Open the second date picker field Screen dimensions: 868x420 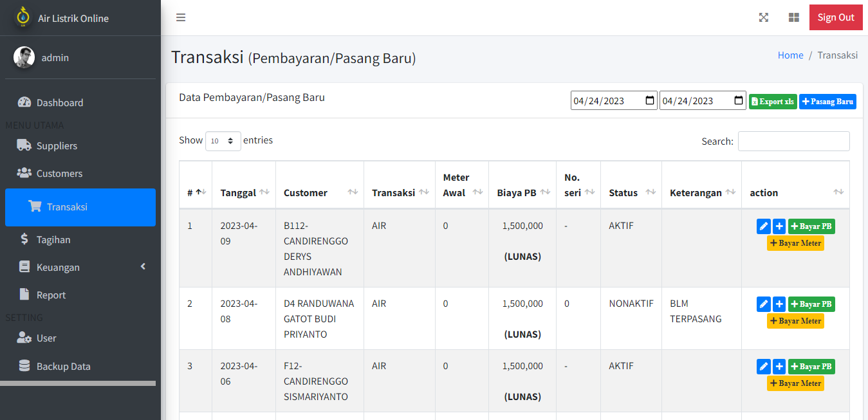[701, 101]
